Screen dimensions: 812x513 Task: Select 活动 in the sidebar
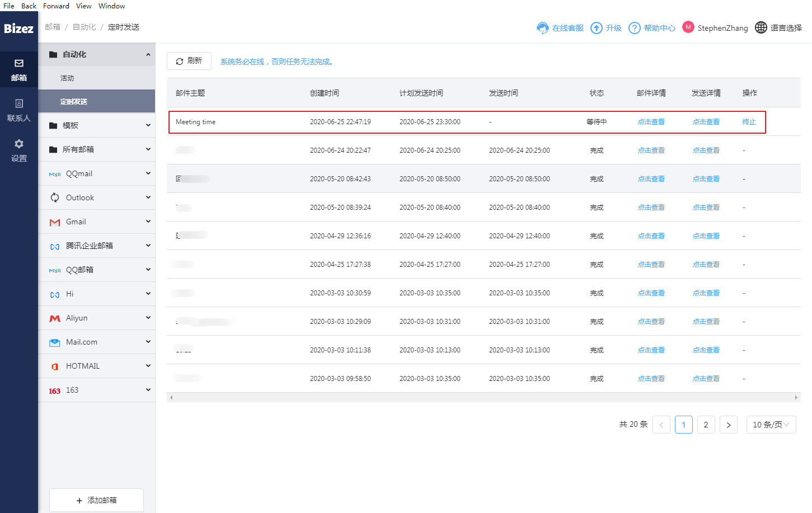[97, 78]
